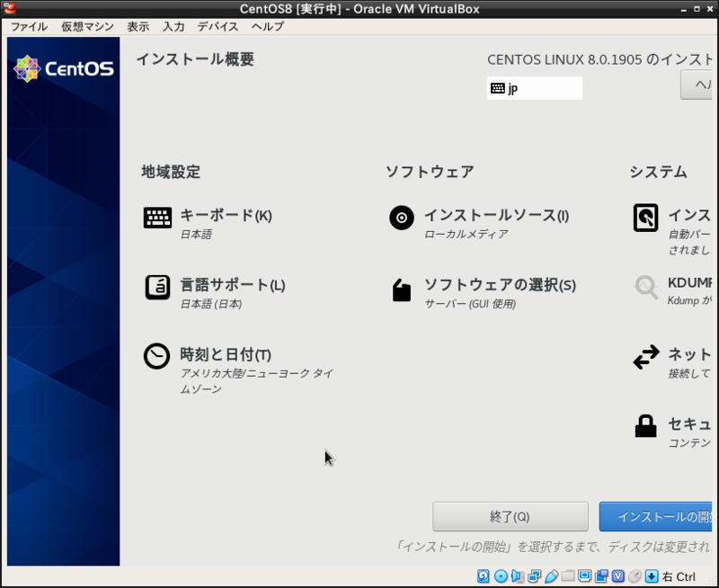
Task: Open the ヘルプ menu
Action: [x=268, y=27]
